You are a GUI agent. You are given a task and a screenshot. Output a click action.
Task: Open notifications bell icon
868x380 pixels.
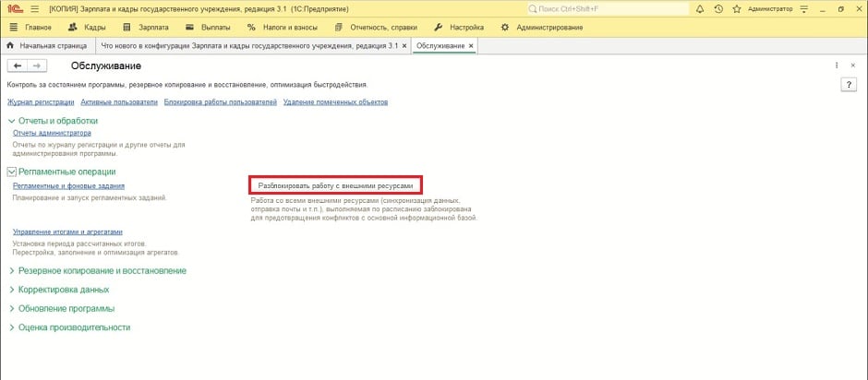(700, 9)
